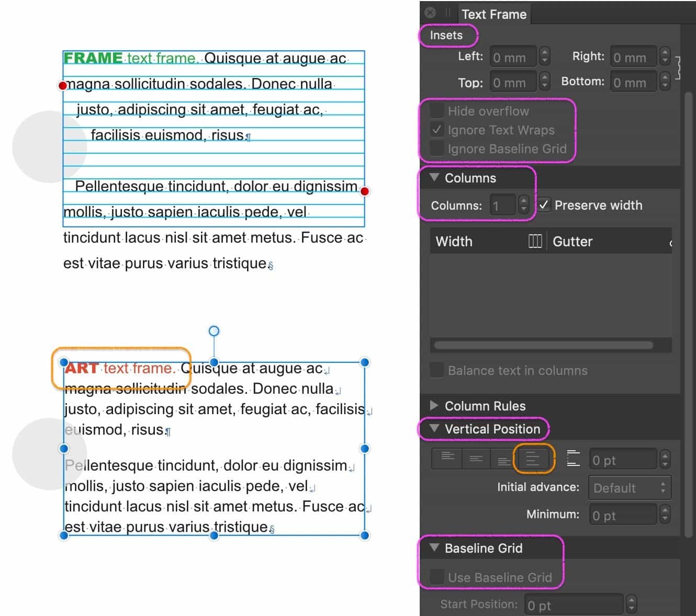
Task: Toggle Ignore Text Wraps
Action: [436, 130]
